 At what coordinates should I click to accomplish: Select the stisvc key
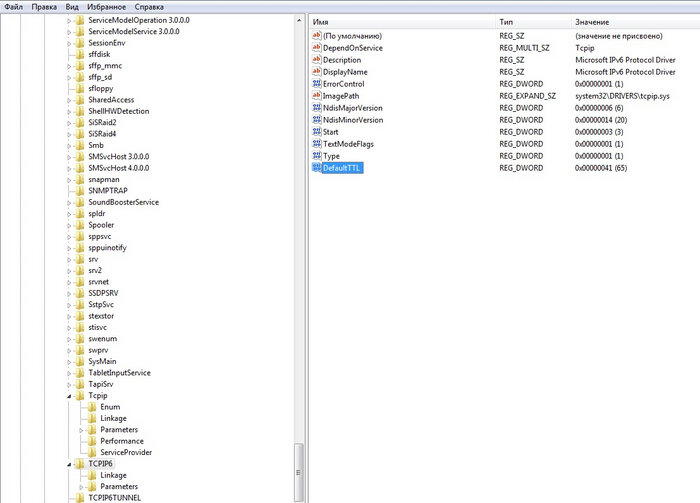(x=97, y=327)
